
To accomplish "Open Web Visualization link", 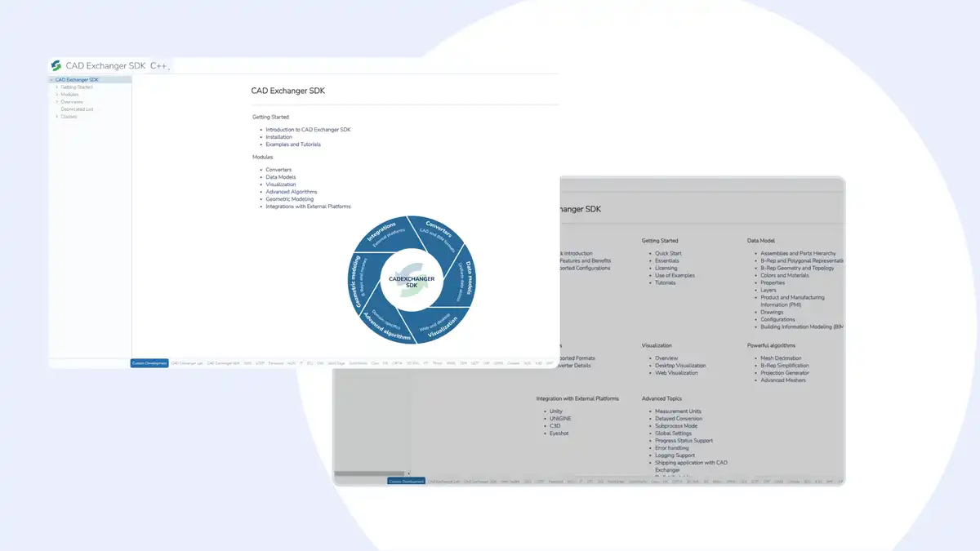I will click(x=676, y=373).
